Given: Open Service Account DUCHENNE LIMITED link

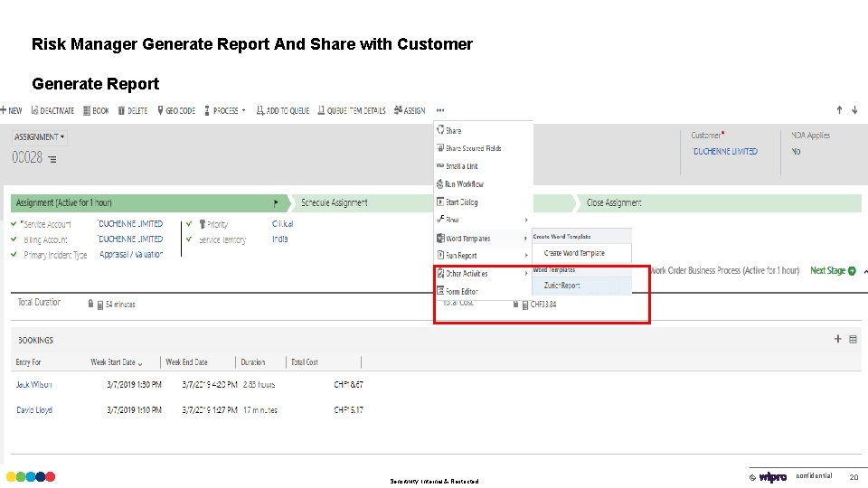Looking at the screenshot, I should point(130,223).
